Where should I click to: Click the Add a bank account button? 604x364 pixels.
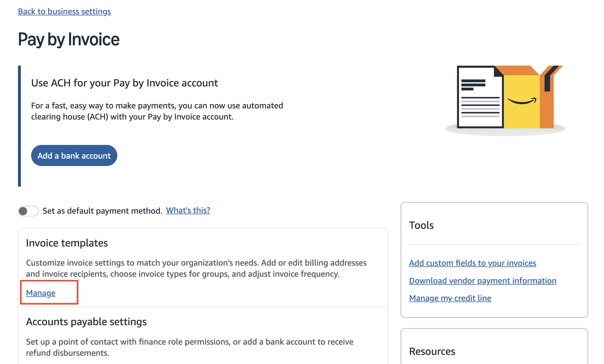click(x=74, y=155)
